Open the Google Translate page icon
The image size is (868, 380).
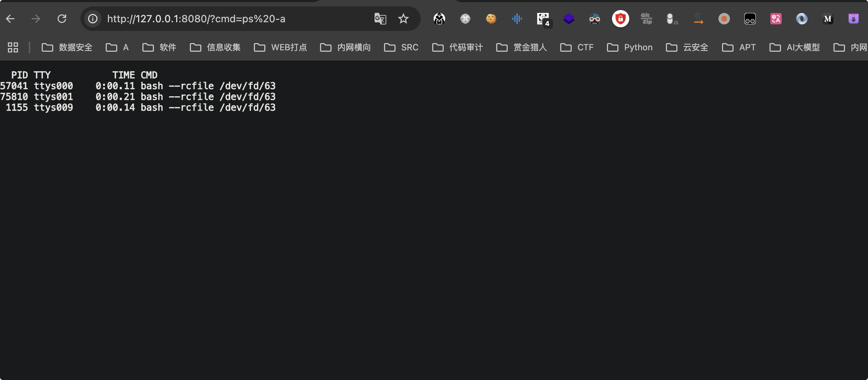pos(380,19)
